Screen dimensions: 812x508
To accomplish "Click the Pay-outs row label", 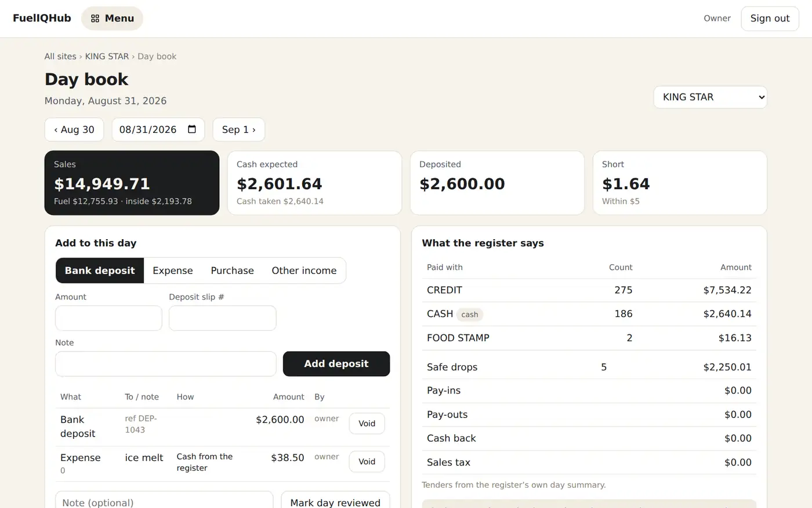I will 447,415.
